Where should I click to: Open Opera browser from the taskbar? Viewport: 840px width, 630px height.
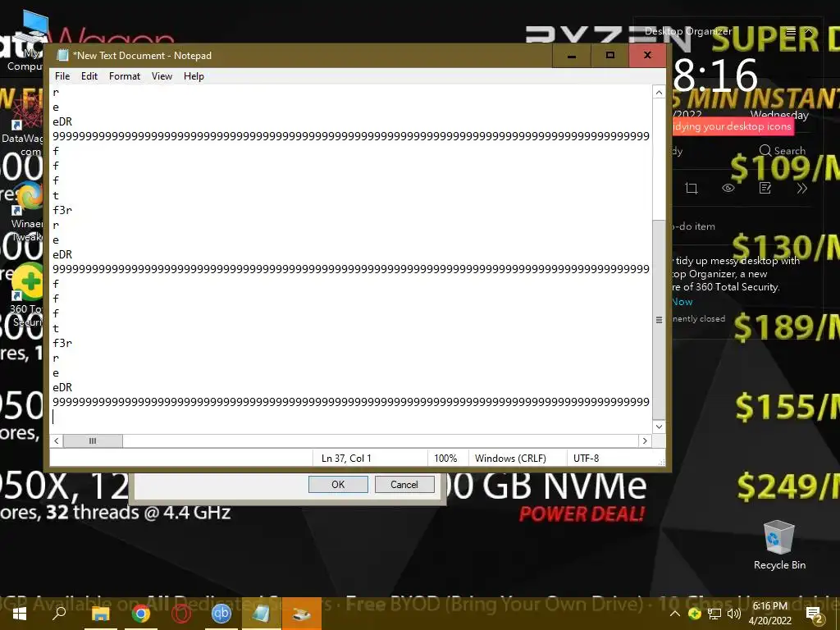click(181, 614)
